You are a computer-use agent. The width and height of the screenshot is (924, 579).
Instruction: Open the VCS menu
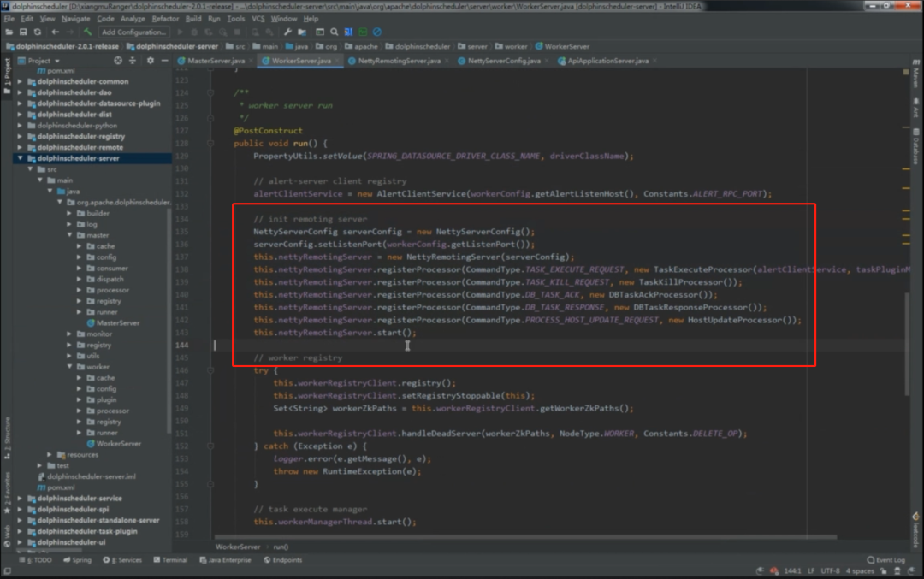pyautogui.click(x=258, y=19)
